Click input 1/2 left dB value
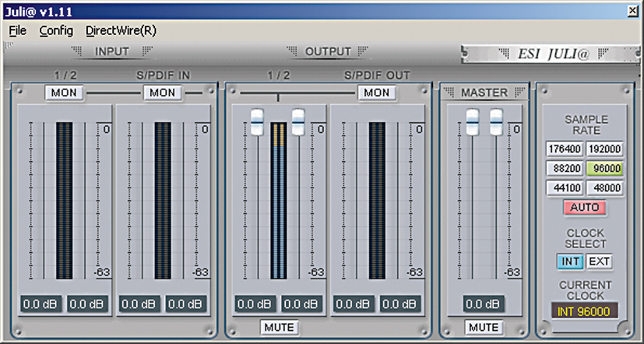 (40, 304)
